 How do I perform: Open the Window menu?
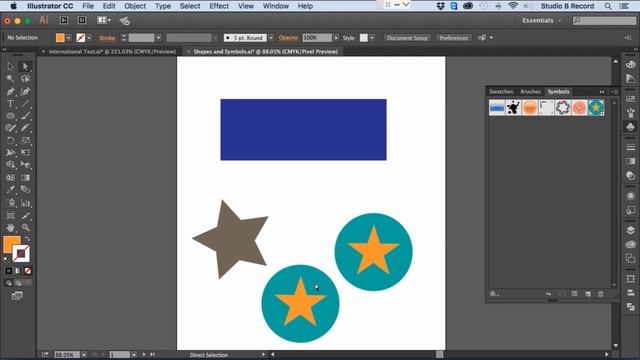tap(276, 6)
